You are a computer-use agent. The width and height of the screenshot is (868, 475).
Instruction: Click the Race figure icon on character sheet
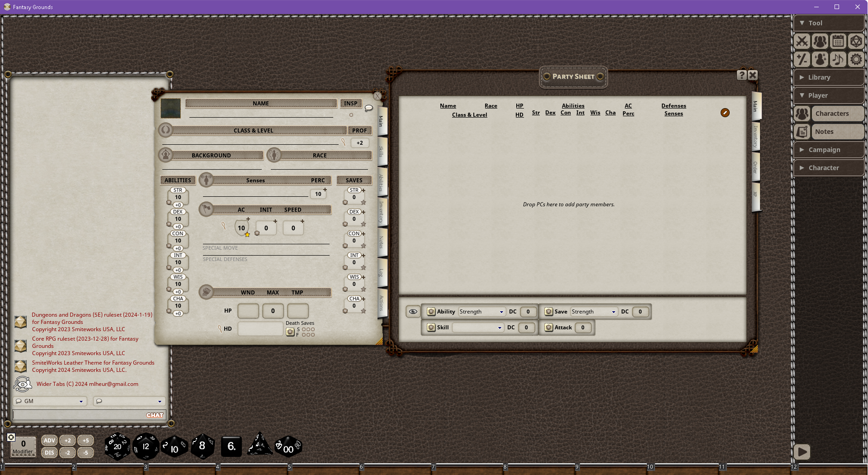coord(274,155)
